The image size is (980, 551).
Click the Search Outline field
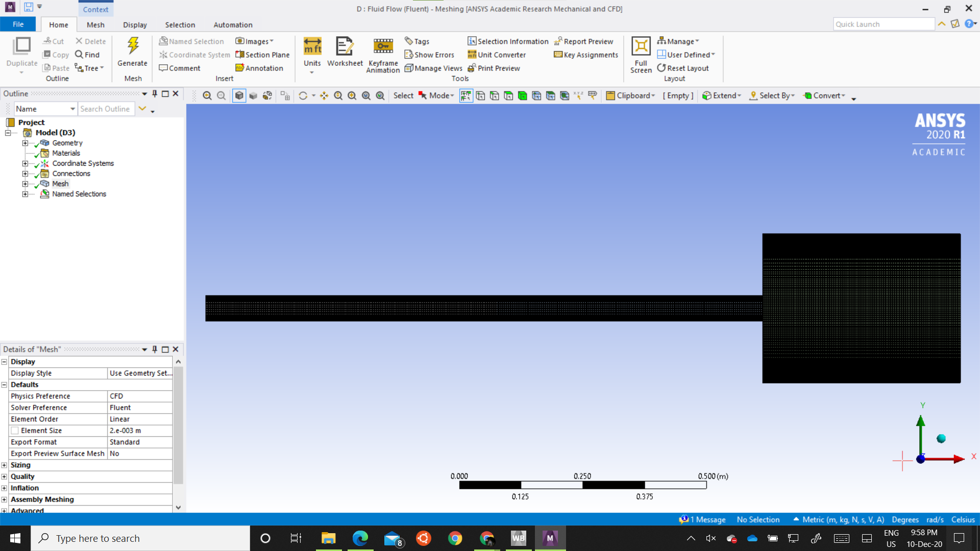[x=106, y=109]
